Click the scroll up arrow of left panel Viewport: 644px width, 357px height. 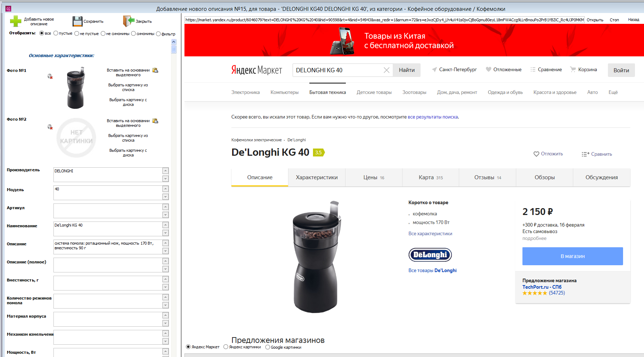[174, 42]
